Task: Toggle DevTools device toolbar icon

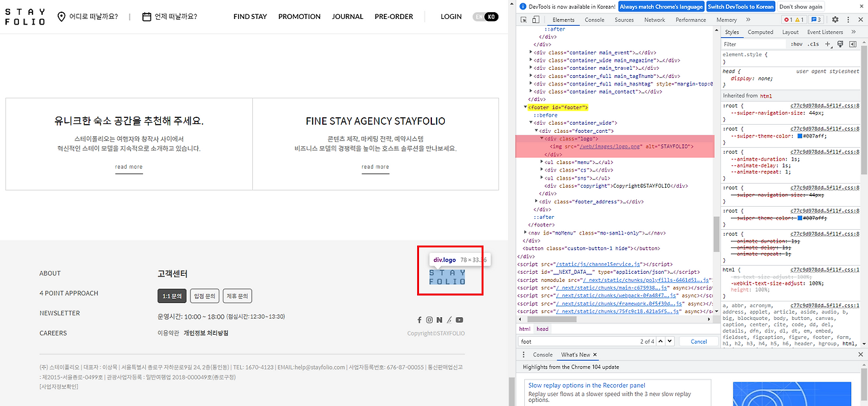Action: [x=537, y=20]
